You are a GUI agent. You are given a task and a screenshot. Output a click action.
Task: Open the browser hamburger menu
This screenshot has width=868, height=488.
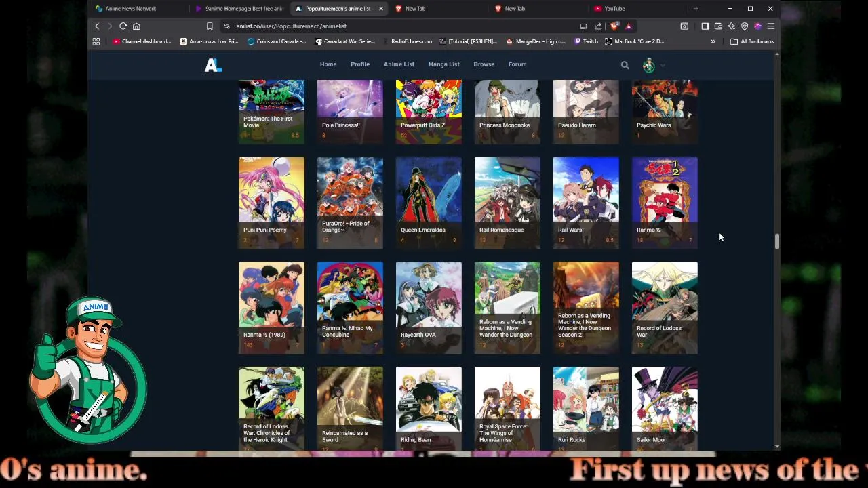point(771,26)
